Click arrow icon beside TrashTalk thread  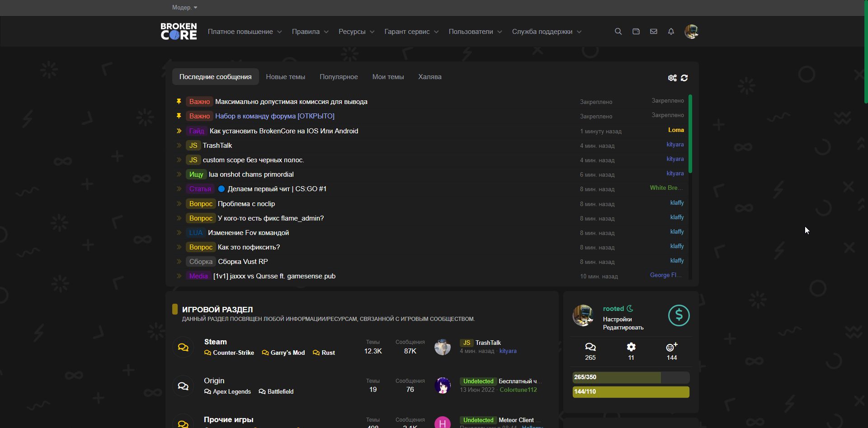[179, 146]
